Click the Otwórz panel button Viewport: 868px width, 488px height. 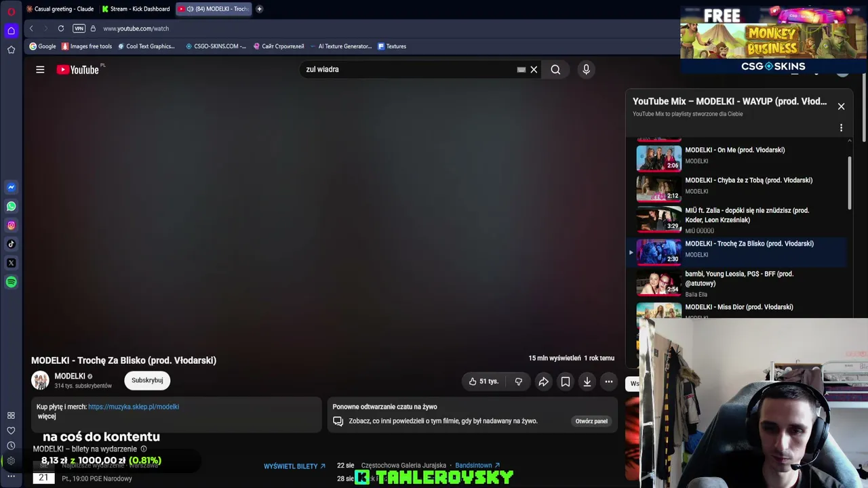[x=591, y=421]
